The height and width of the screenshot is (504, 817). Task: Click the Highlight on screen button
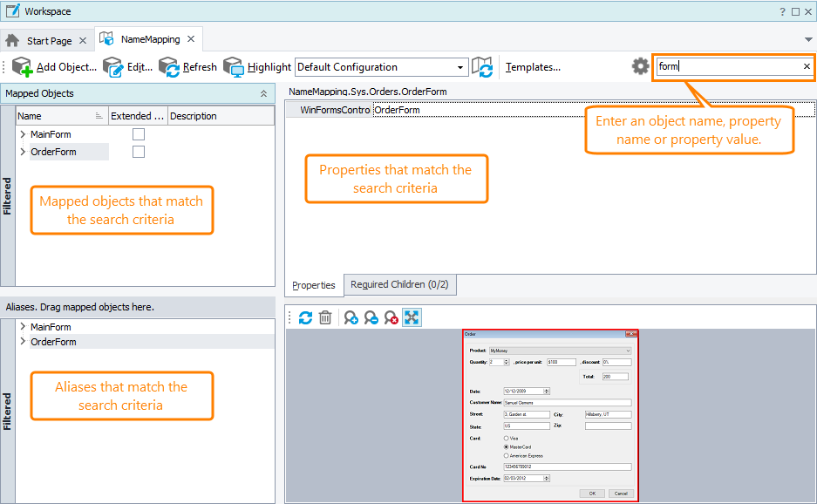257,67
